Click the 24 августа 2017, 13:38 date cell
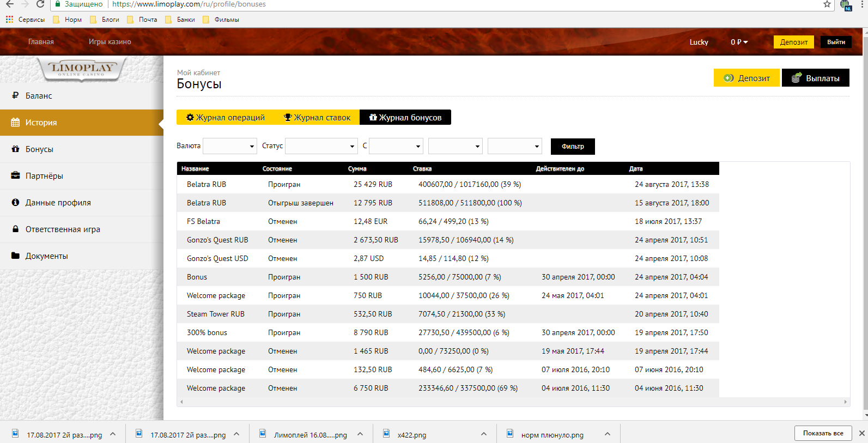Image resolution: width=868 pixels, height=443 pixels. [x=672, y=184]
